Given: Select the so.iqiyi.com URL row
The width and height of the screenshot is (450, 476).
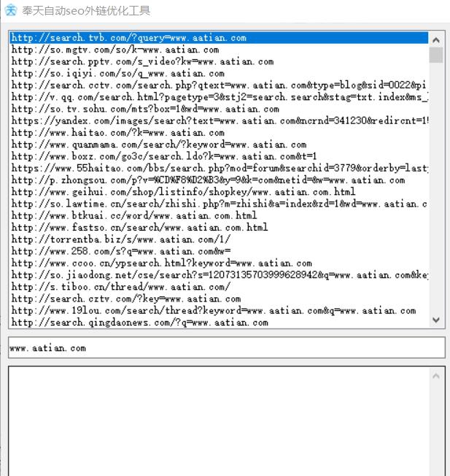Looking at the screenshot, I should tap(219, 74).
